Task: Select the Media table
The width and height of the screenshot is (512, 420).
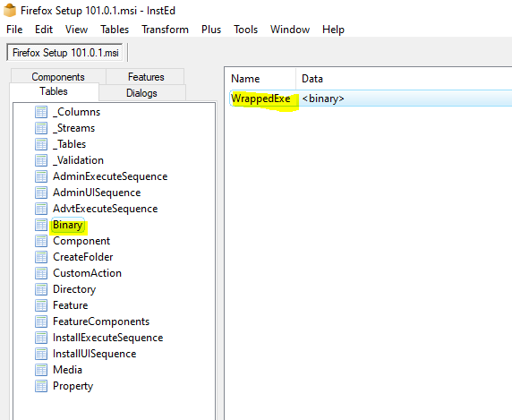Action: click(67, 370)
